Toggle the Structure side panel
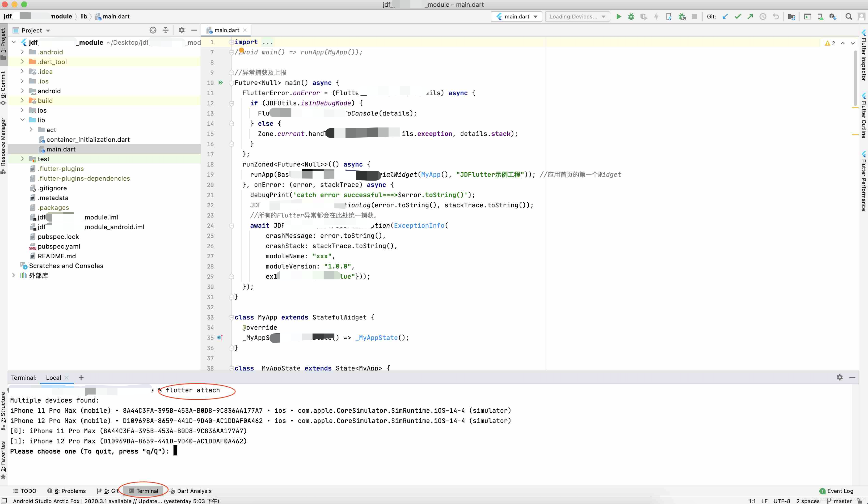 (3, 411)
